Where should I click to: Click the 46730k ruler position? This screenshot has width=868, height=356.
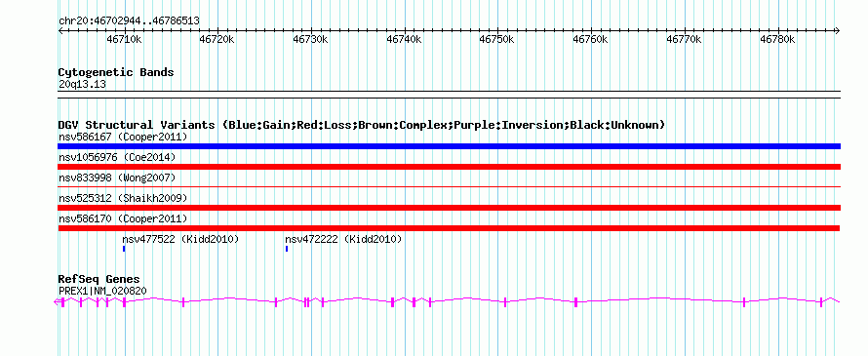coord(311,39)
